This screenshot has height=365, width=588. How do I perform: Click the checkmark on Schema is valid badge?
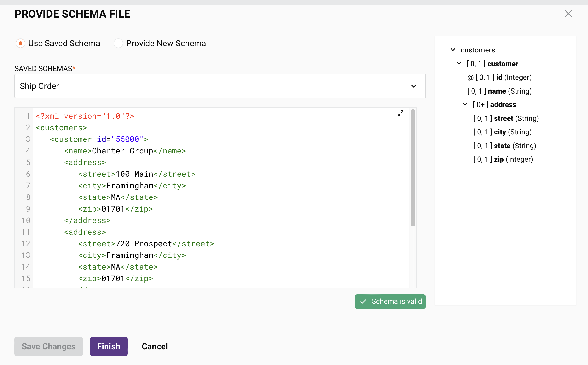pyautogui.click(x=364, y=301)
